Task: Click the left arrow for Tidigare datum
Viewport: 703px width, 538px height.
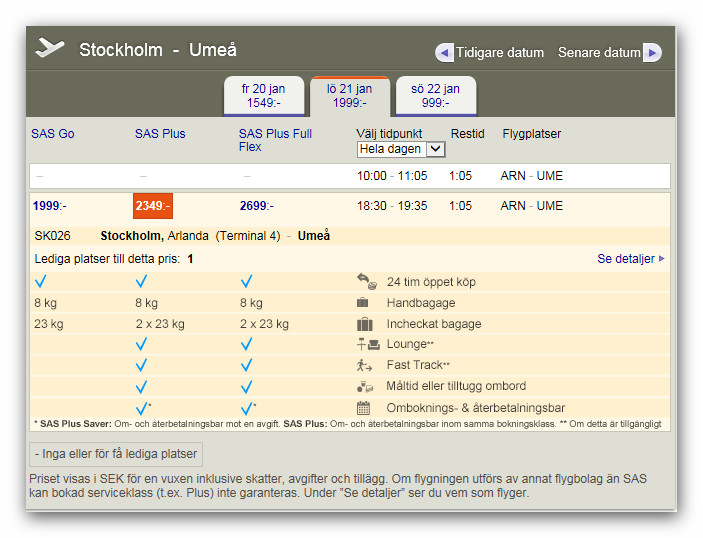Action: click(445, 53)
